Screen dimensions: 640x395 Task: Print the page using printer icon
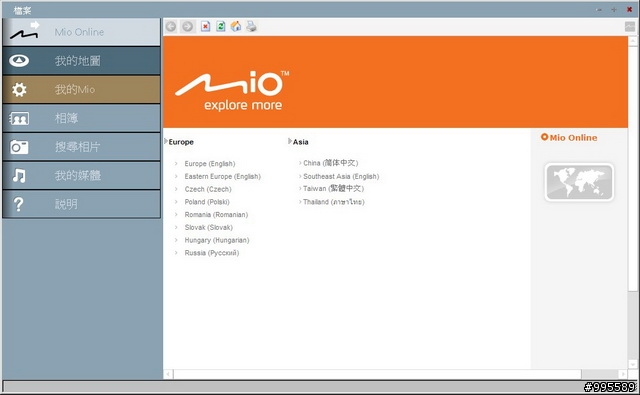tap(251, 27)
